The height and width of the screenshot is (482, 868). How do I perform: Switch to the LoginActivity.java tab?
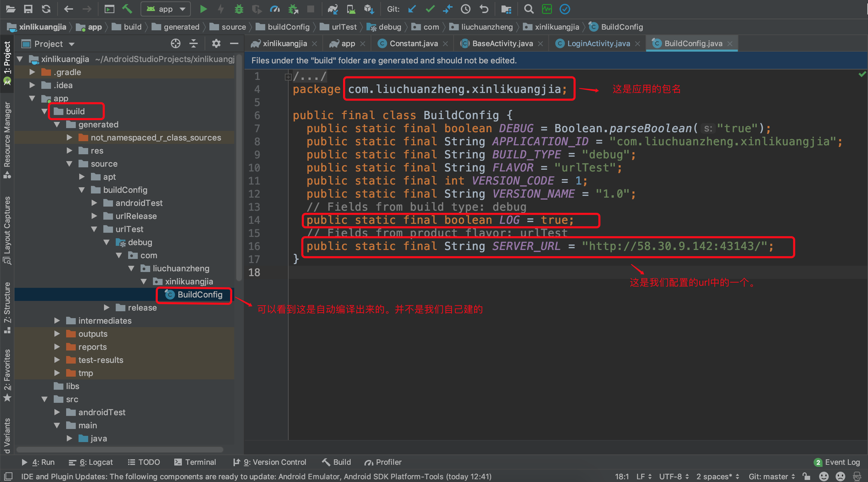tap(598, 44)
